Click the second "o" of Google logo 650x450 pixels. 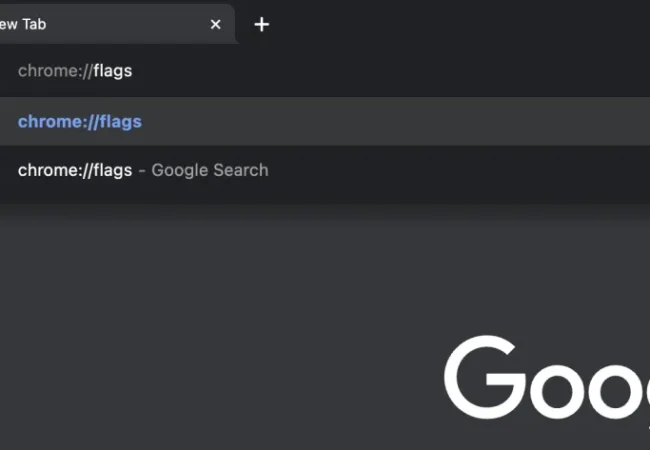pos(632,388)
